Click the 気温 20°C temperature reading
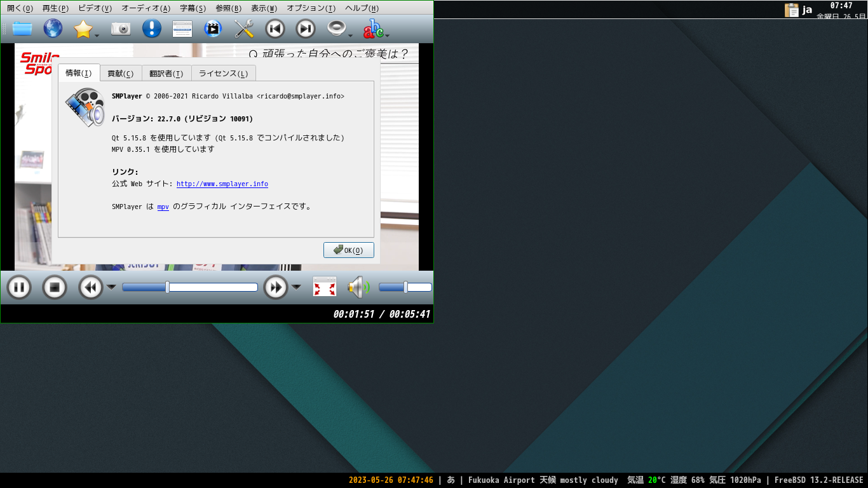The width and height of the screenshot is (868, 488). point(646,480)
